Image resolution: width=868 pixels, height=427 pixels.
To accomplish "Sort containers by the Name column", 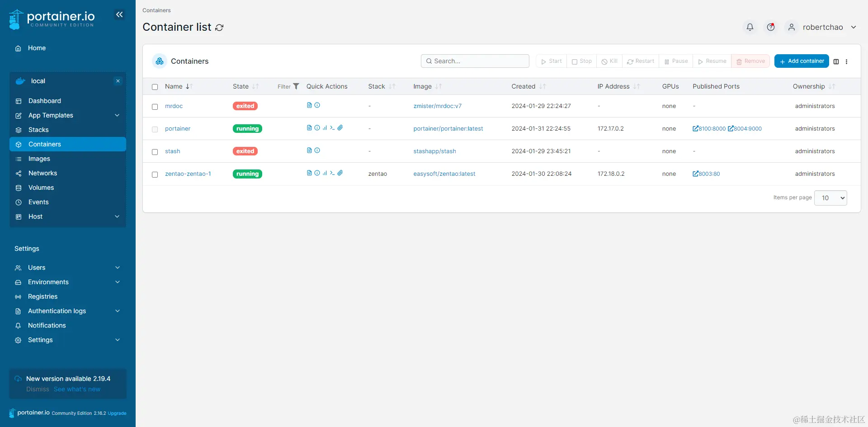I will point(179,86).
